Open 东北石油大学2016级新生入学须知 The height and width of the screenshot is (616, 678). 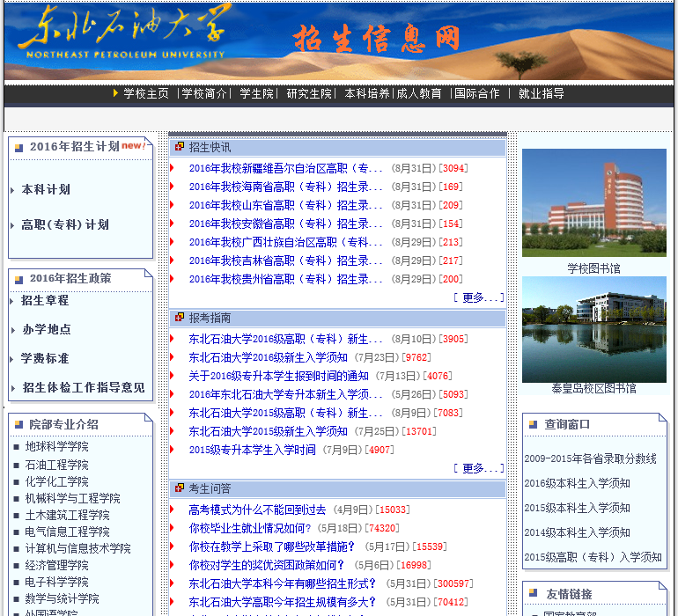coord(268,357)
